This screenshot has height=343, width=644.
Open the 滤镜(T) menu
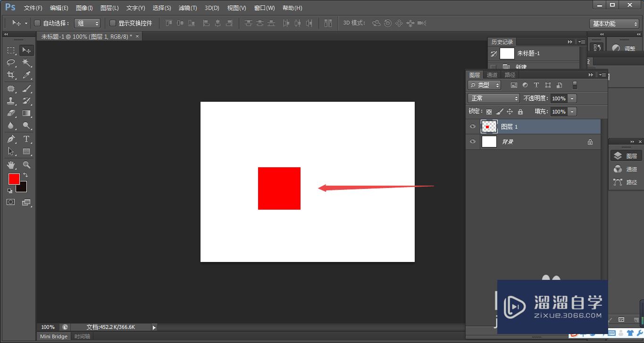(188, 8)
